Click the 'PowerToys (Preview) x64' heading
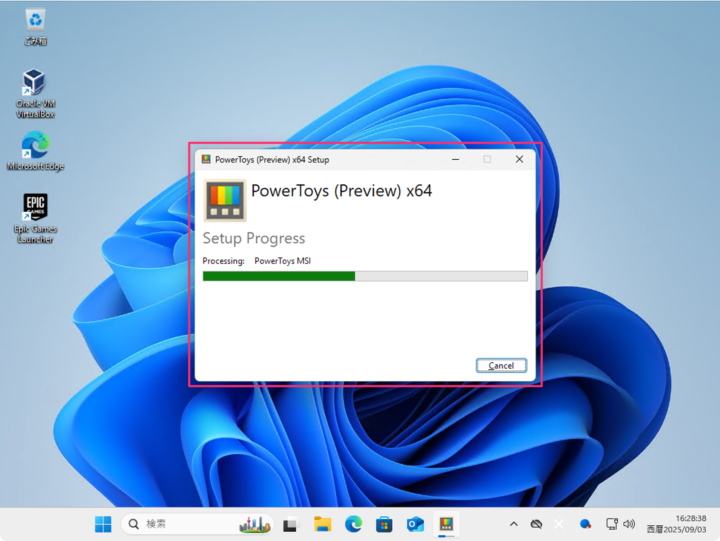 tap(341, 191)
